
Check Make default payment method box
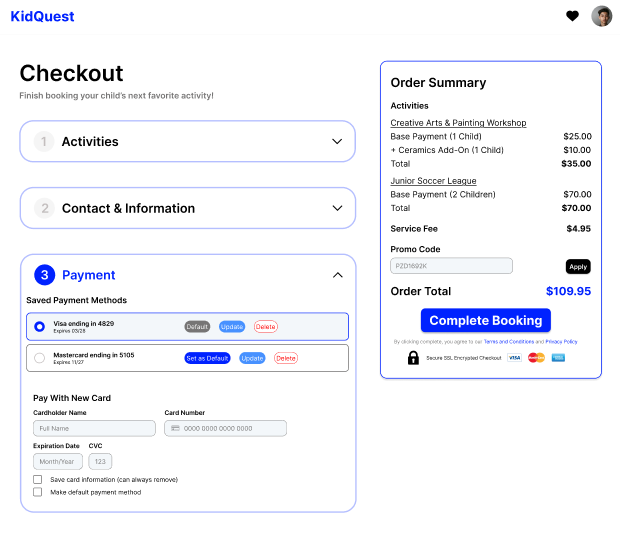pos(38,492)
